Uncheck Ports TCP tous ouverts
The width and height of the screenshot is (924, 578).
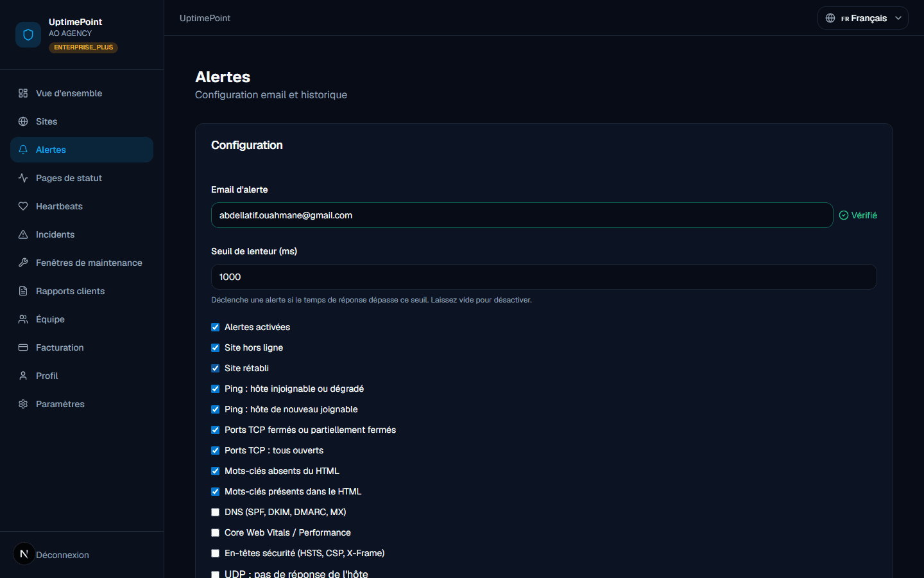coord(216,450)
